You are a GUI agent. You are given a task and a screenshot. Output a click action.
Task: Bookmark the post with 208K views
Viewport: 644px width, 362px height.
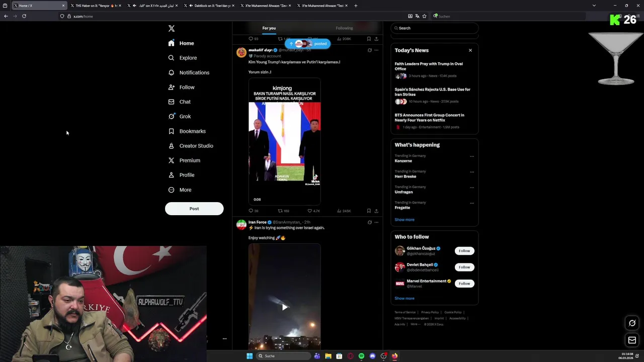369,39
